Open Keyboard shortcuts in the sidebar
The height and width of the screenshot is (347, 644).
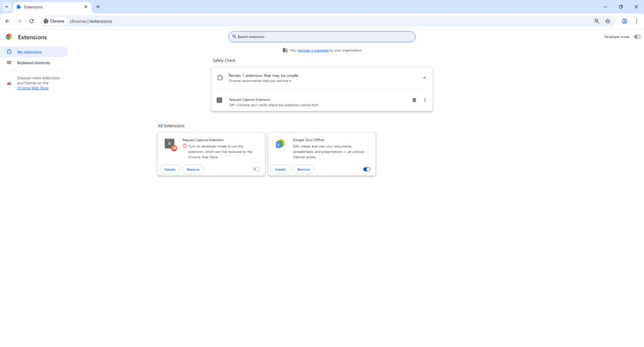pyautogui.click(x=34, y=63)
